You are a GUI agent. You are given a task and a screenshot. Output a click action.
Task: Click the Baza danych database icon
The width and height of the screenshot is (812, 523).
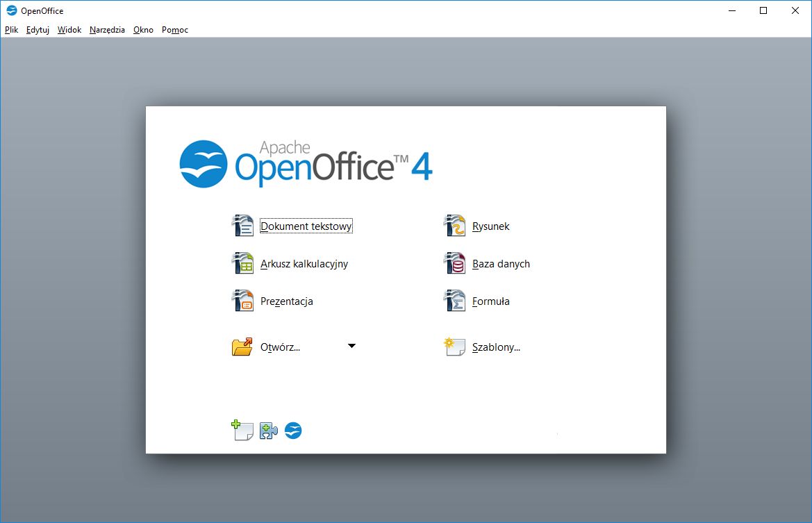(455, 263)
